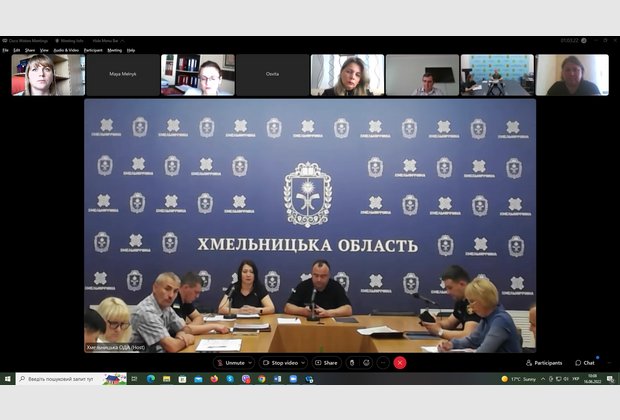
Task: Open the reactions emoji icon
Action: tap(367, 363)
